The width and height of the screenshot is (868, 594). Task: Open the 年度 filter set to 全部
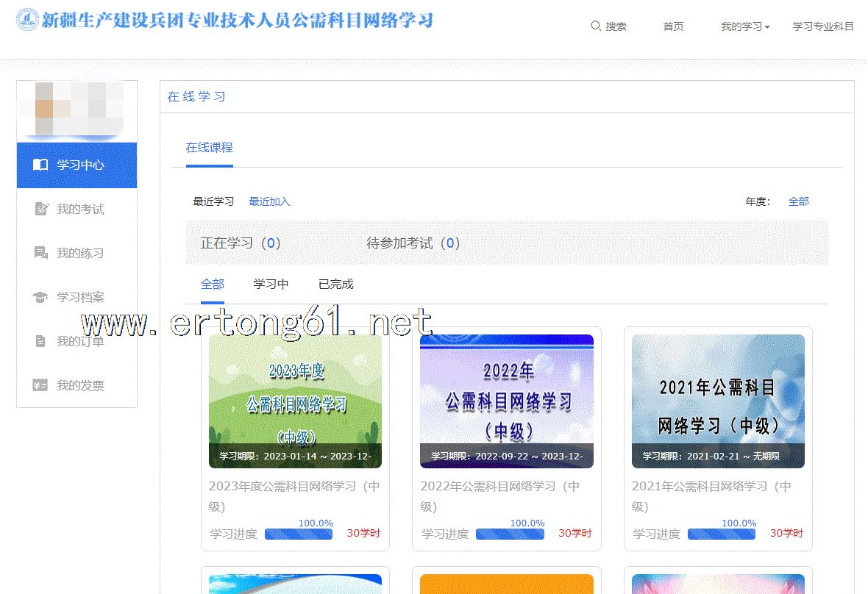pos(798,201)
